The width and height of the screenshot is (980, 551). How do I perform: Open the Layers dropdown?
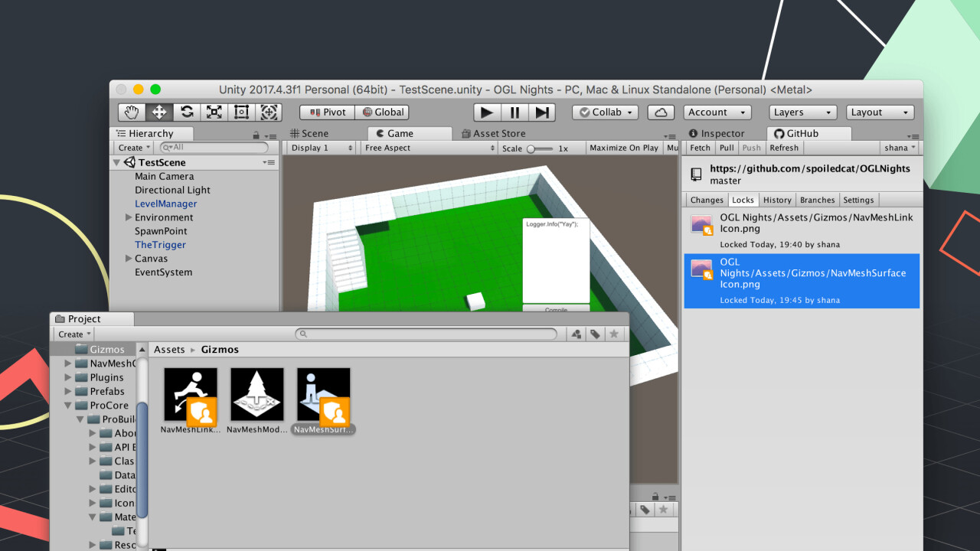coord(801,112)
